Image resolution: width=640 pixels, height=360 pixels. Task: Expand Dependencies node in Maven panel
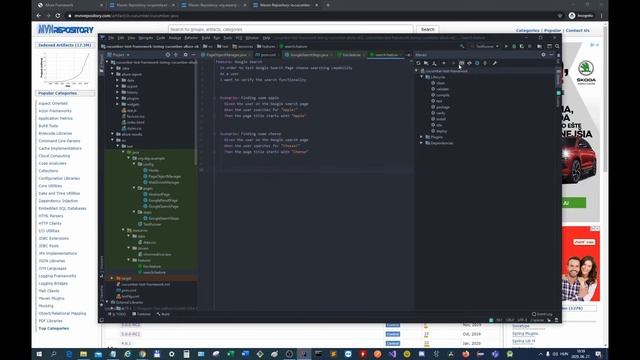422,143
